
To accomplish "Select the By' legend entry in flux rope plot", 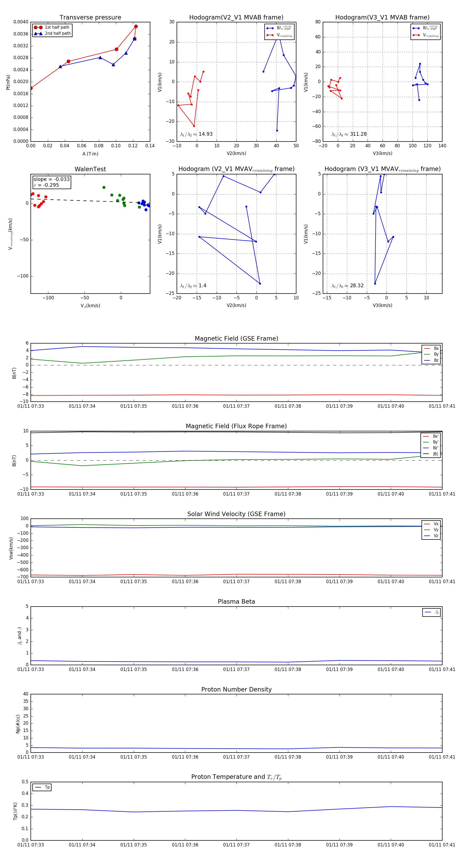I will click(431, 442).
